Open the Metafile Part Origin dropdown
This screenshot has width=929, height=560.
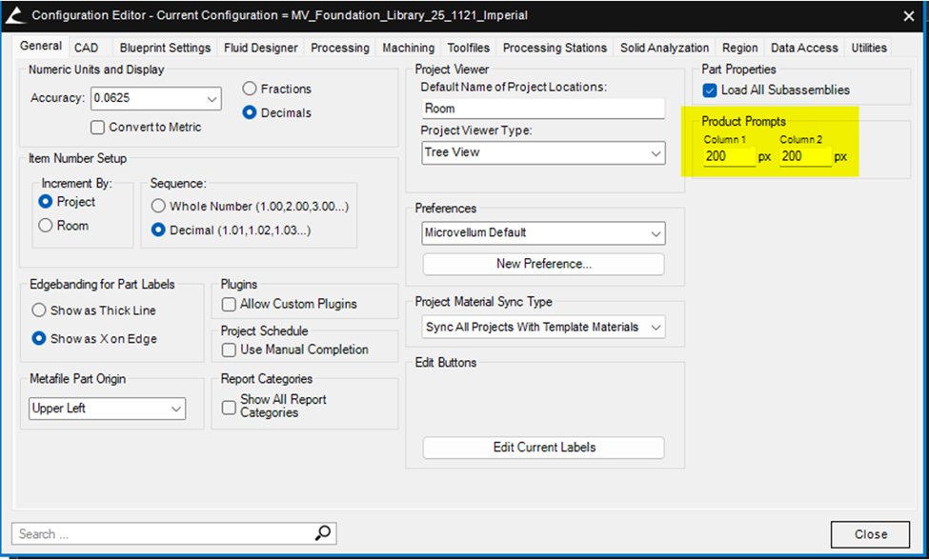[175, 409]
